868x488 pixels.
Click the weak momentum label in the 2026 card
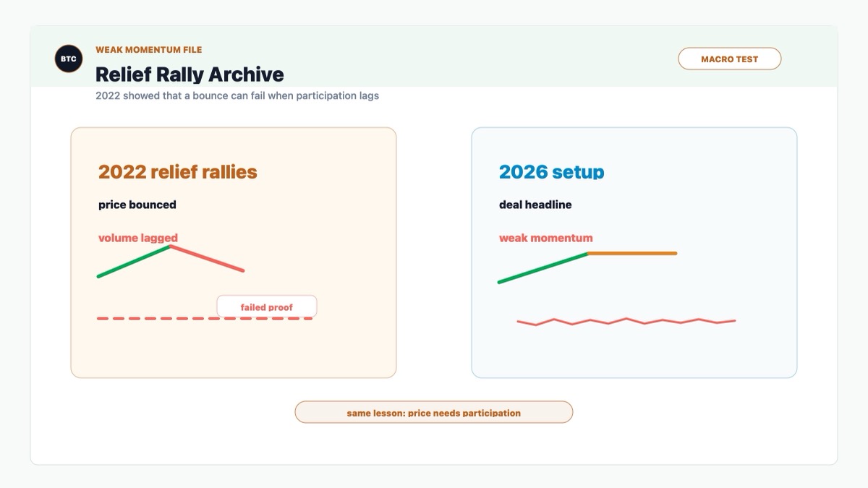546,238
